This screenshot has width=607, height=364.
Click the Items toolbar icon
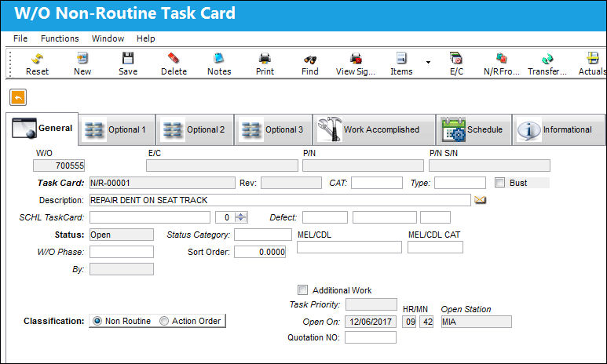coord(401,58)
